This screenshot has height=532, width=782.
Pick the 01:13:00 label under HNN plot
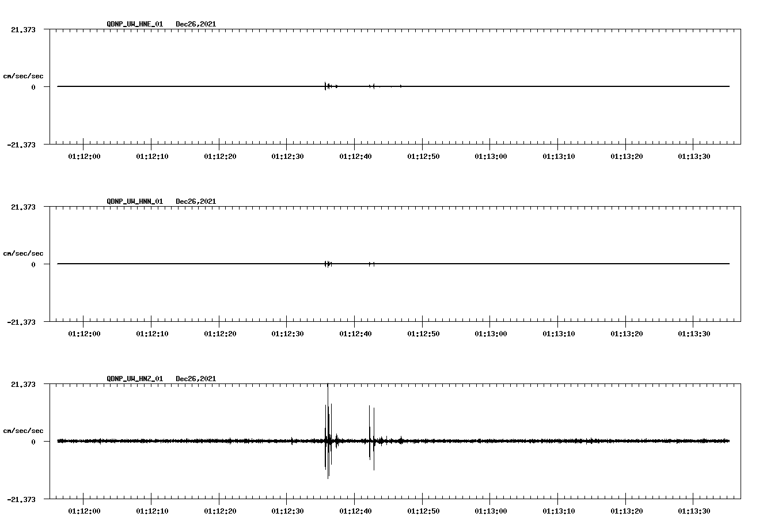491,334
